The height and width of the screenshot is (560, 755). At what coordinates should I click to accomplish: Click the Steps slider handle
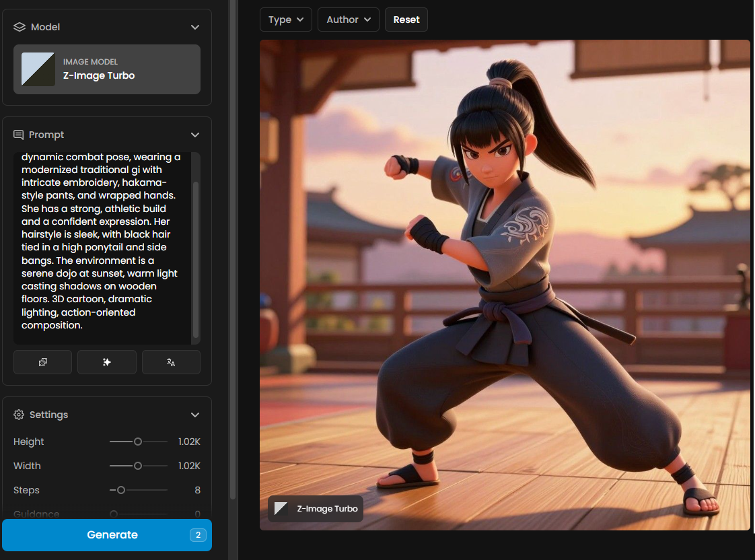121,490
